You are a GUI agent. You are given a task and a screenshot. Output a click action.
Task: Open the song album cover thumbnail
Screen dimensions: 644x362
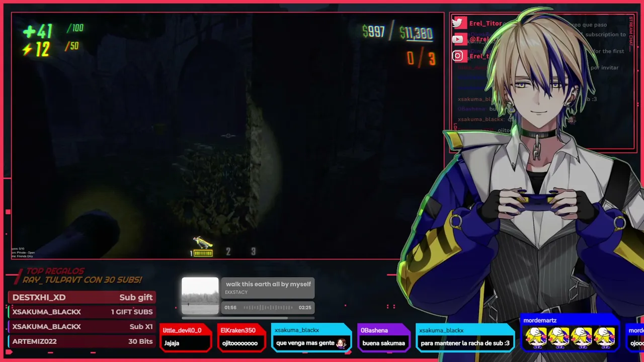[x=200, y=296]
